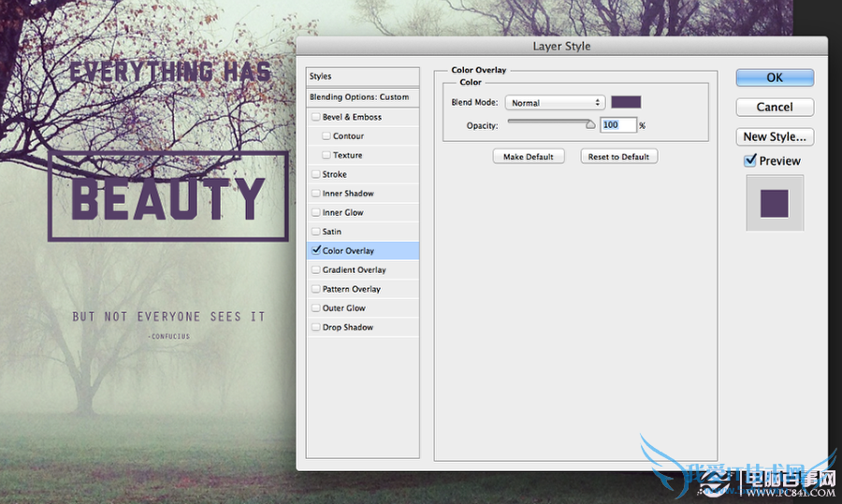This screenshot has width=842, height=504.
Task: Click the Opacity value field
Action: pos(618,125)
